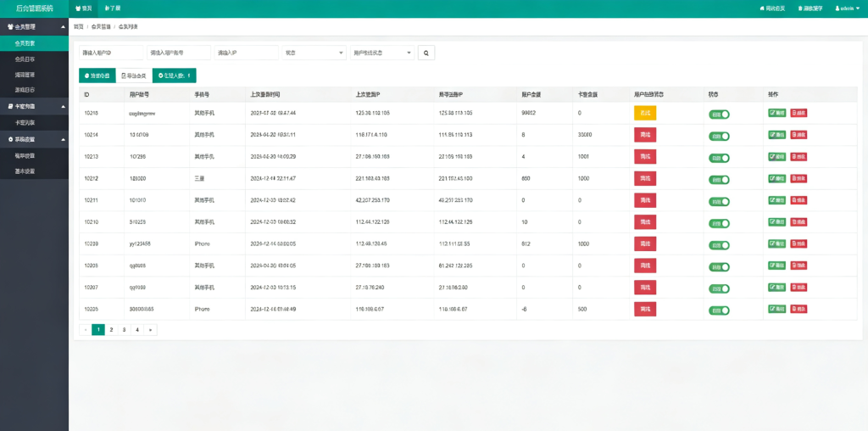
Task: Click the yellow online status badge for 10215
Action: coord(644,113)
